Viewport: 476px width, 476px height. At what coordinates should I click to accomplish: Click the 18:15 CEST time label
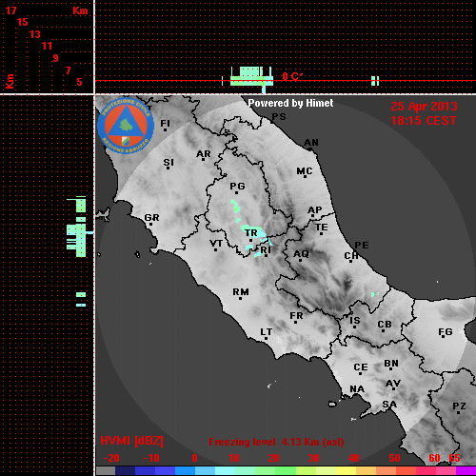point(424,121)
